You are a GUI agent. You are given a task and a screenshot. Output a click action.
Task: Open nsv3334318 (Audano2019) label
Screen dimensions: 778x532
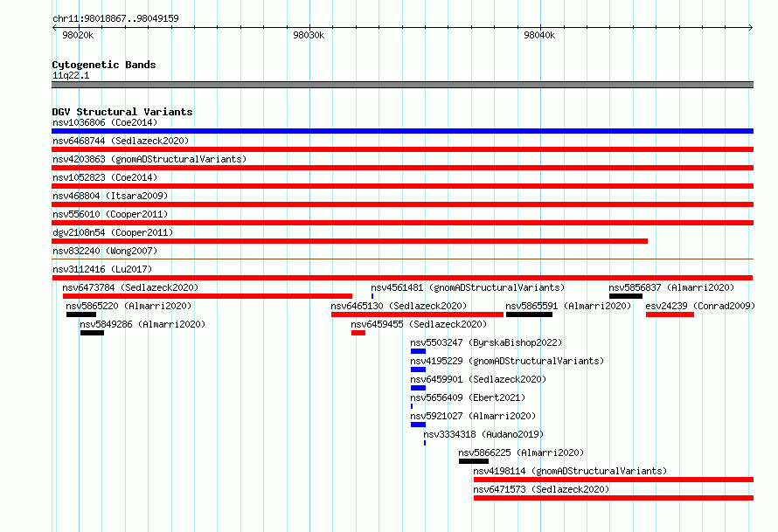(x=483, y=434)
